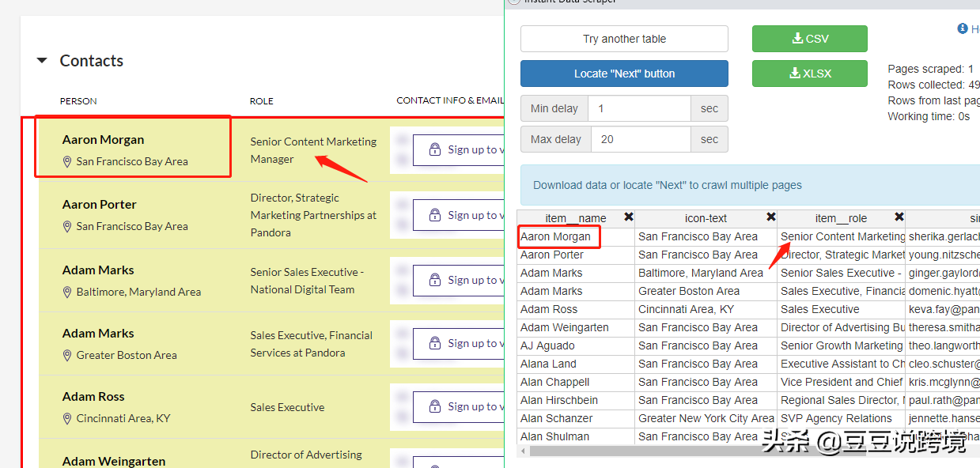Click the PERSON column header

coord(78,101)
